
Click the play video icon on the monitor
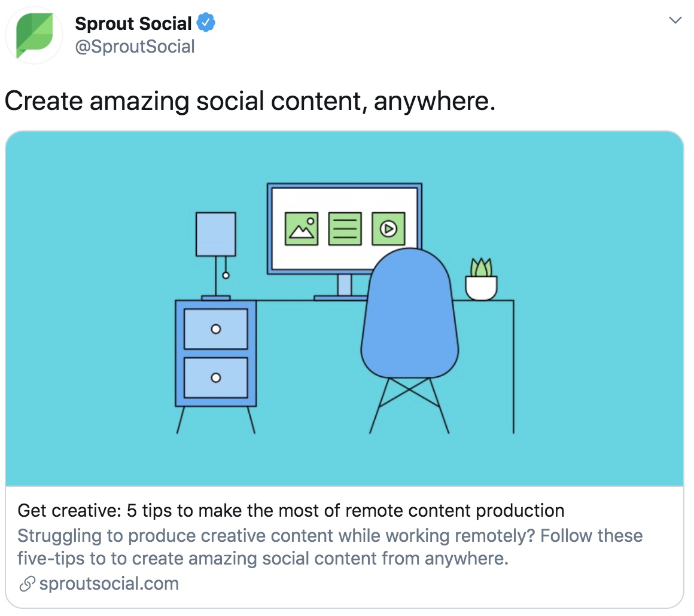click(388, 229)
